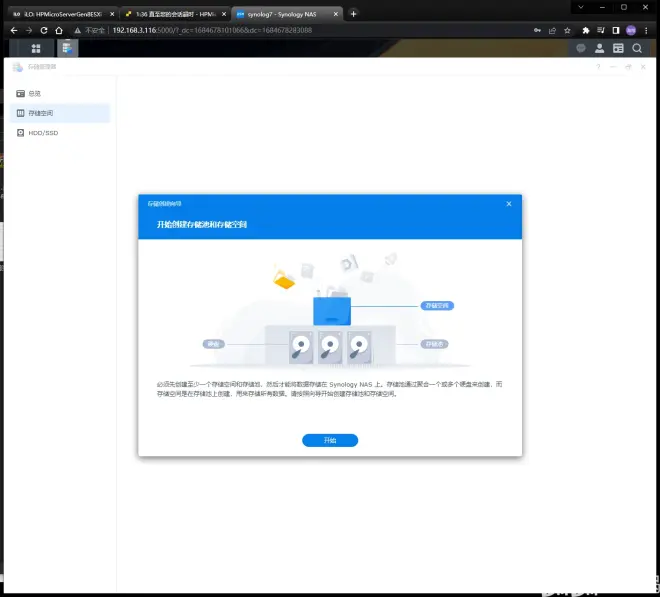
Task: Open DSM search magnifier icon
Action: point(637,48)
